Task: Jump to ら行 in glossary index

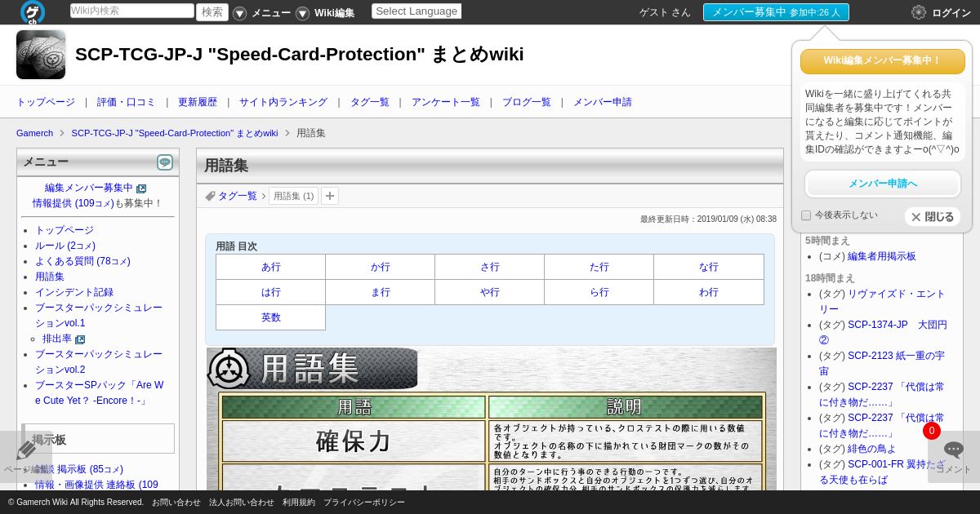Action: pos(599,292)
